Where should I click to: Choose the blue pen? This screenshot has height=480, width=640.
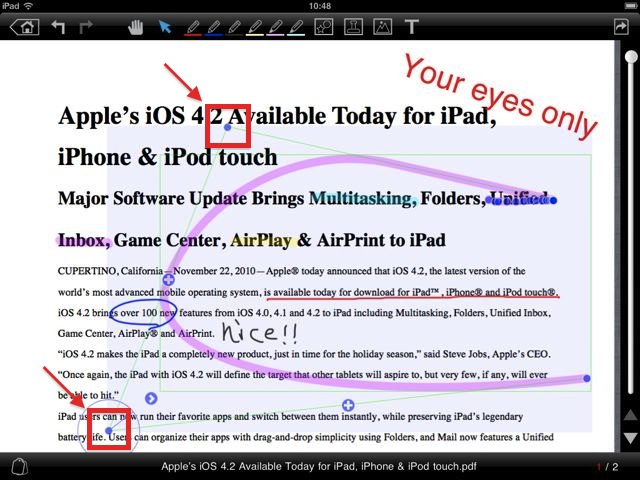tap(214, 28)
